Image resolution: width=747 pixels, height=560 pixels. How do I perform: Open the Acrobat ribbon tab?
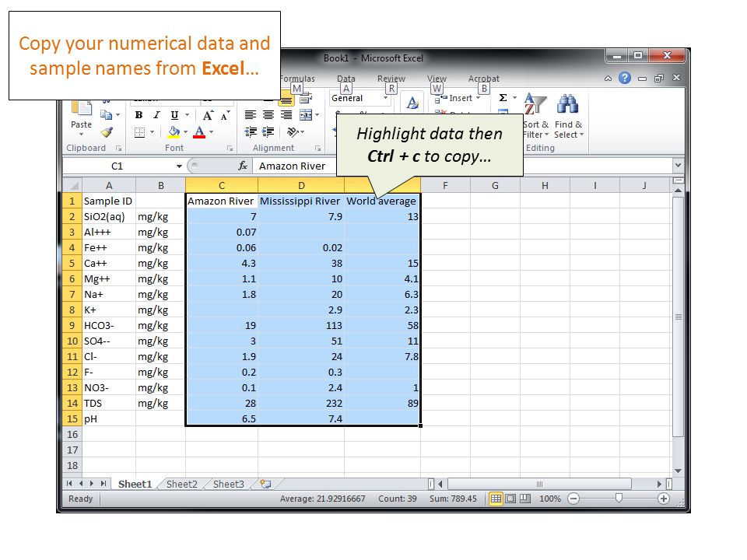(483, 79)
